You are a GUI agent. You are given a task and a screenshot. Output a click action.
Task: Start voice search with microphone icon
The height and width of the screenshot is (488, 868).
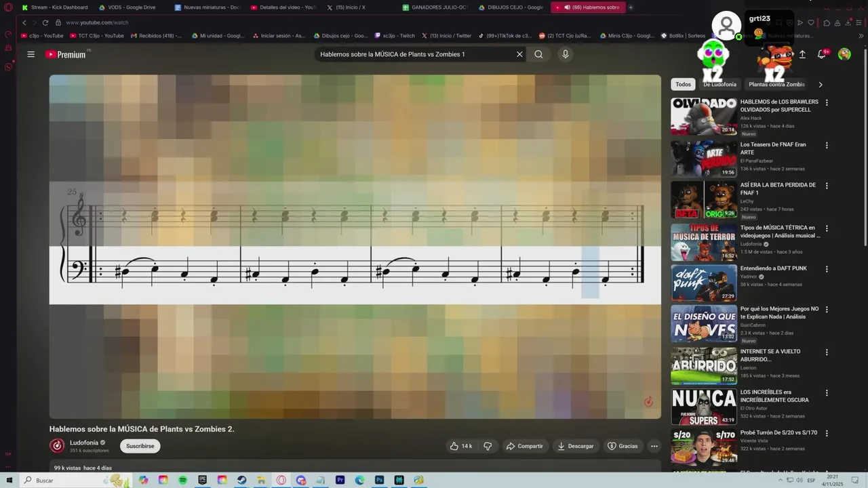point(565,54)
